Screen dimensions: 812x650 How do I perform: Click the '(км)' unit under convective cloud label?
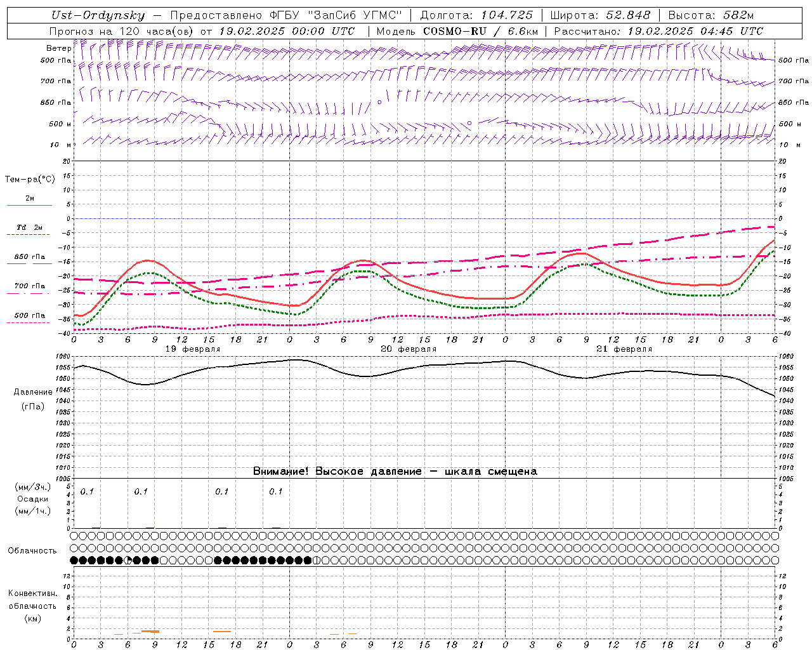pyautogui.click(x=33, y=618)
